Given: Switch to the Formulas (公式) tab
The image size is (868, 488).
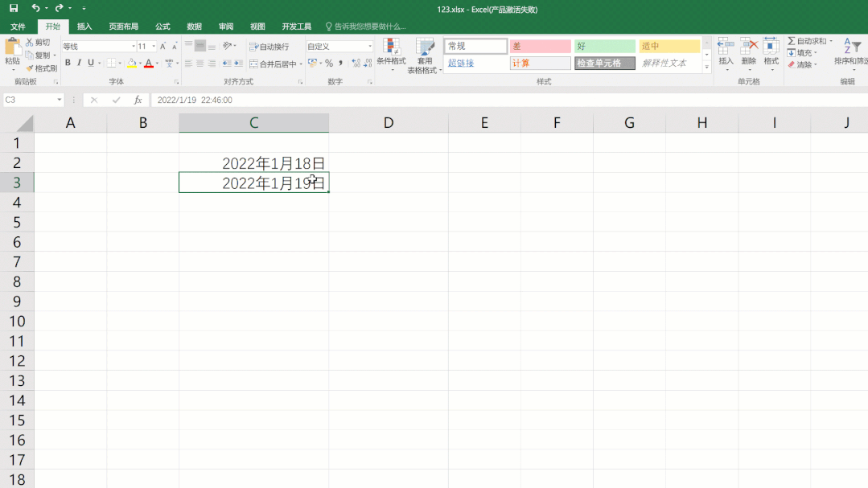Looking at the screenshot, I should tap(162, 27).
